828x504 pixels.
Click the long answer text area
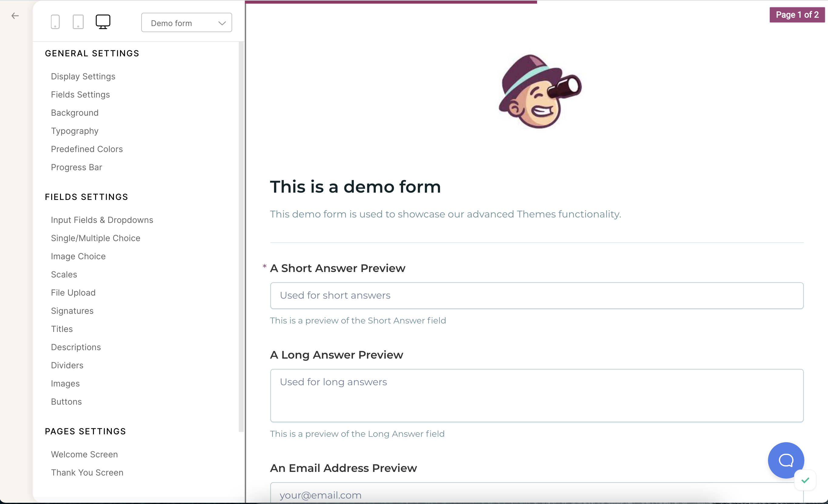pyautogui.click(x=537, y=395)
